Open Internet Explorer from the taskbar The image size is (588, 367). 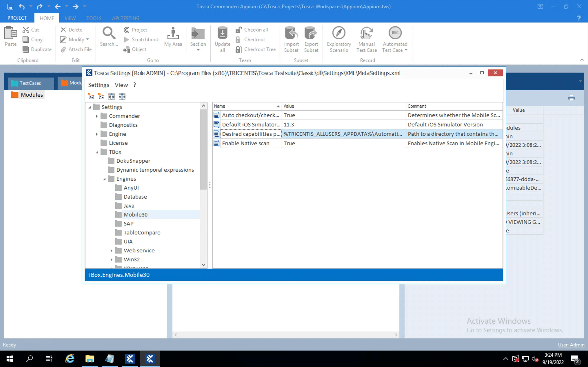coord(70,358)
